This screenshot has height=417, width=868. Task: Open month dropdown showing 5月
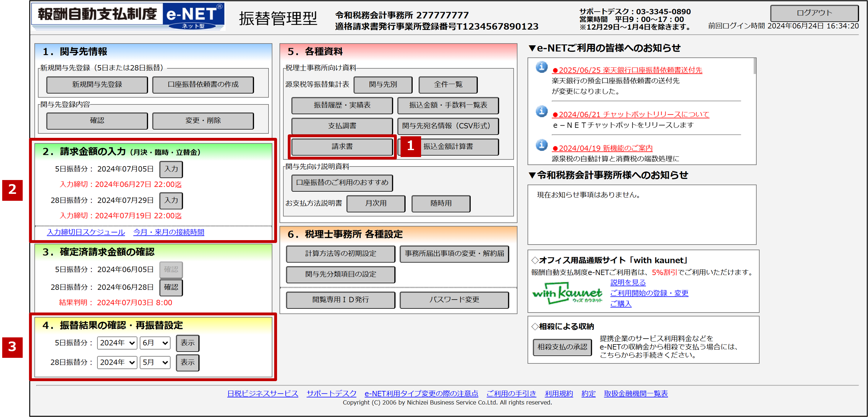click(155, 363)
